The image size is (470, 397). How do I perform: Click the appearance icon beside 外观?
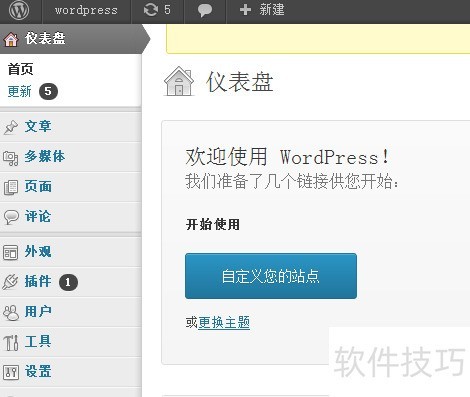click(10, 252)
